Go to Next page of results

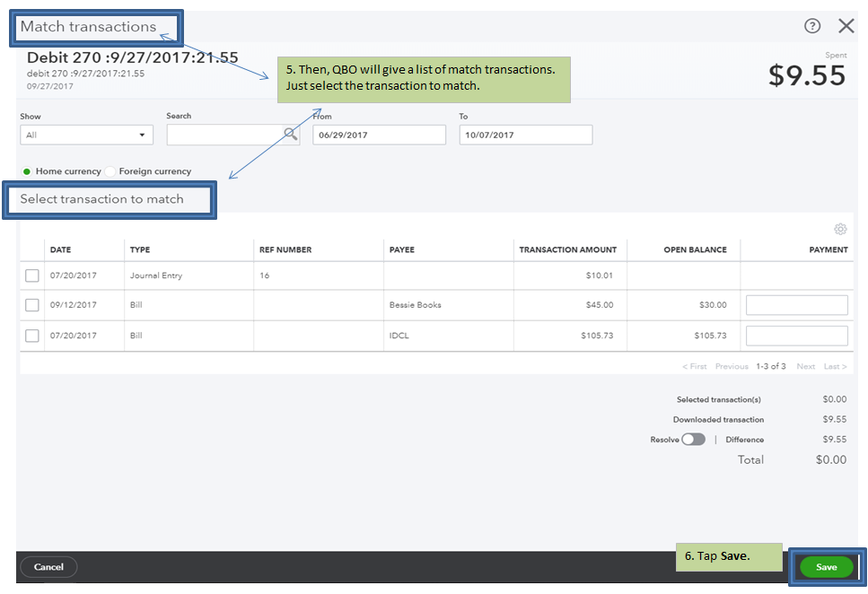(805, 366)
